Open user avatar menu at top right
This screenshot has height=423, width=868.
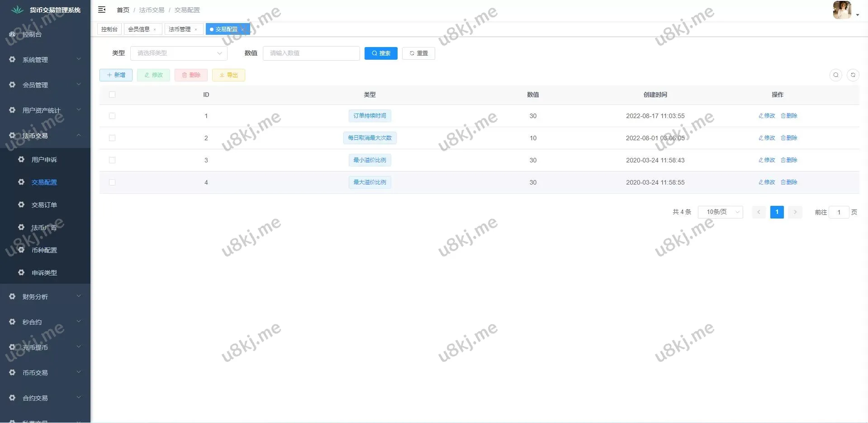845,10
